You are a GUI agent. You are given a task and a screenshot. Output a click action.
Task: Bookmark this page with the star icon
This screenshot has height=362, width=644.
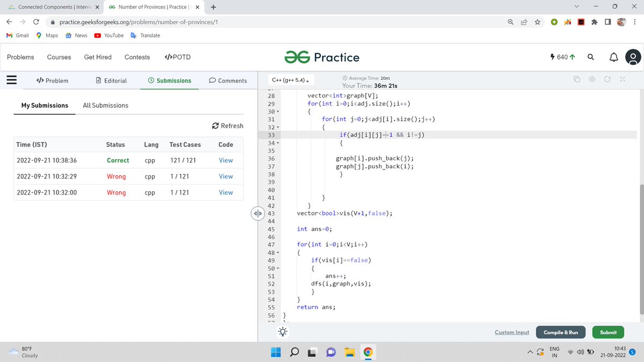tap(537, 22)
